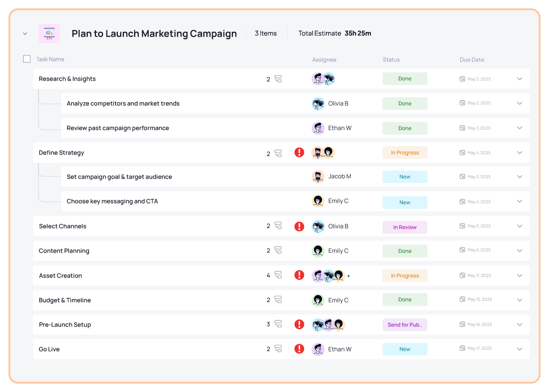Click Ethan W avatar on Go Live row
549x392 pixels.
tap(318, 349)
